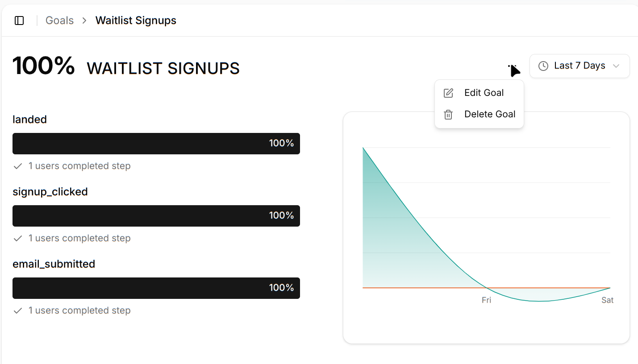Click the landed step progress bar

tap(156, 144)
